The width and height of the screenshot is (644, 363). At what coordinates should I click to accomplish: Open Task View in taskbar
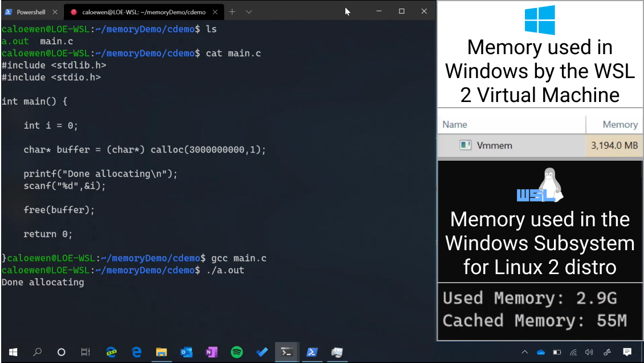(x=85, y=352)
